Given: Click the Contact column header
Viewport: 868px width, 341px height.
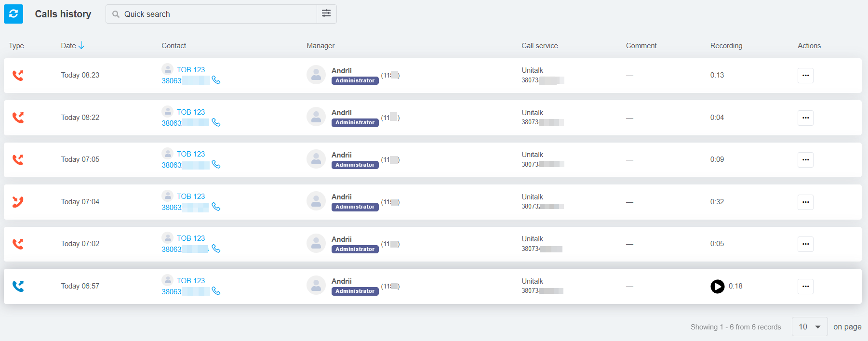Looking at the screenshot, I should tap(174, 46).
